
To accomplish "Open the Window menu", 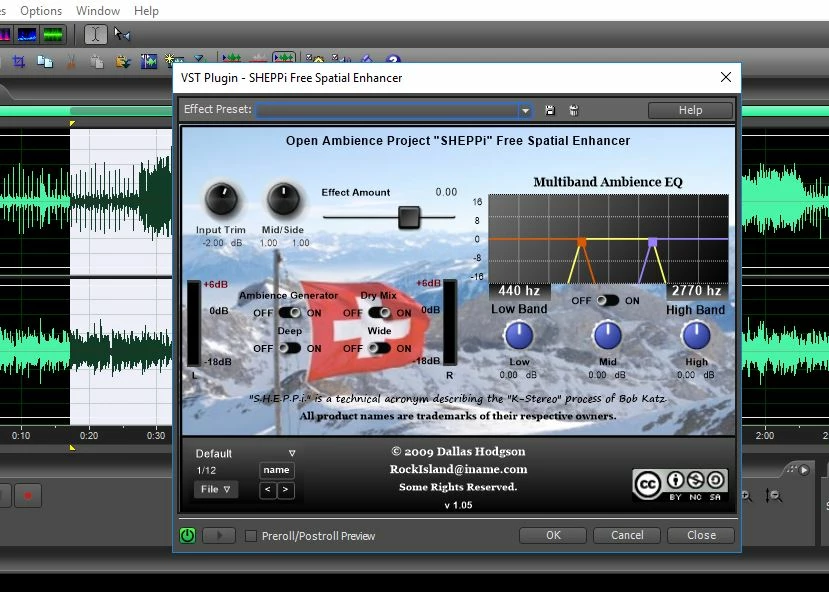I will (98, 11).
